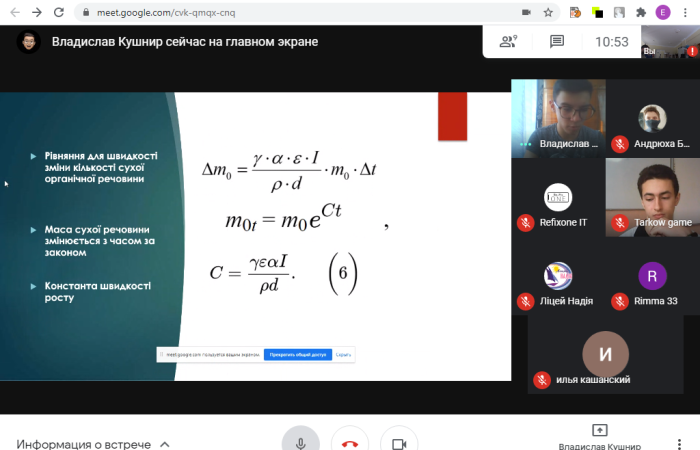Open the three-dot more options menu
The width and height of the screenshot is (700, 450).
click(x=687, y=13)
